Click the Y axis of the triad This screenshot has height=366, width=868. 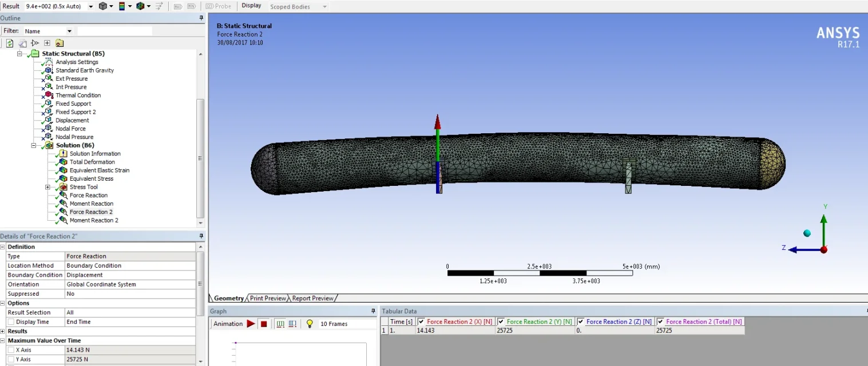pyautogui.click(x=823, y=229)
